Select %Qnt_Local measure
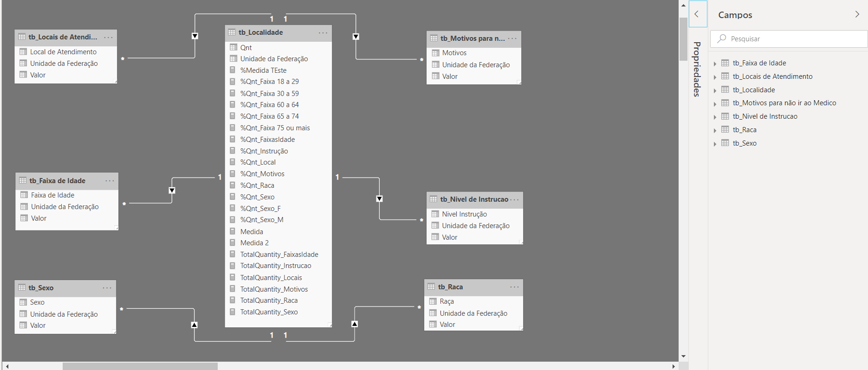The height and width of the screenshot is (370, 868). coord(258,162)
